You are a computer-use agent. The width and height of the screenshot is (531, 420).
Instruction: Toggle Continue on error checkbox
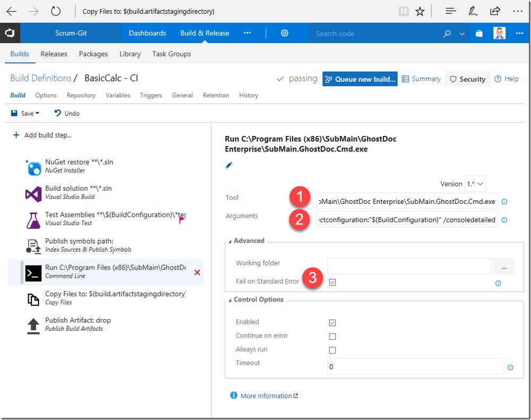pos(332,336)
